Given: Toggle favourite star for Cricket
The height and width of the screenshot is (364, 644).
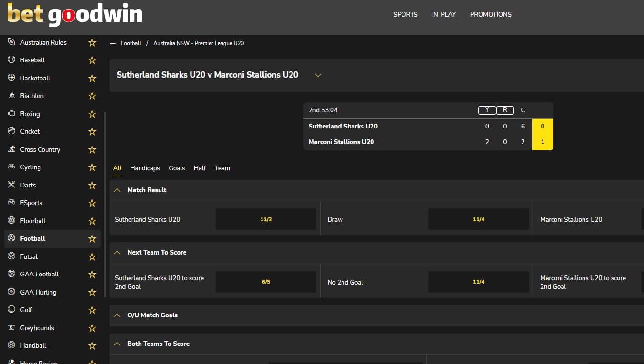Looking at the screenshot, I should point(92,132).
